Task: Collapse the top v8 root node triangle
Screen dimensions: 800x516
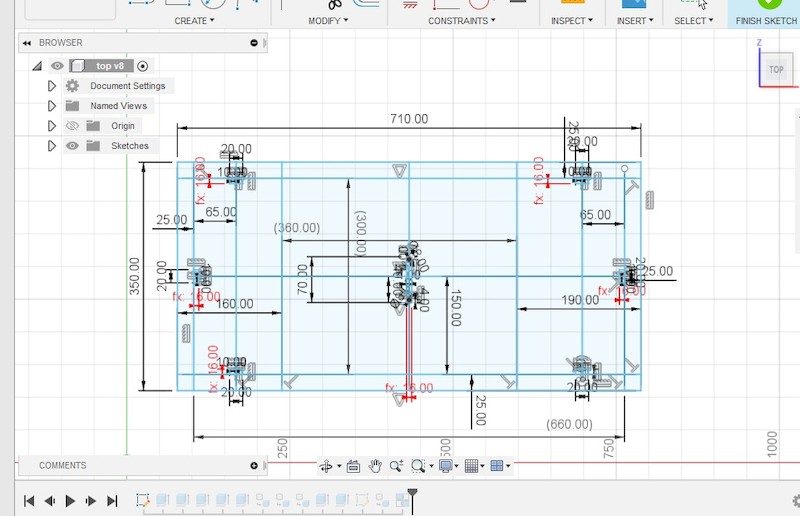Action: coord(37,66)
